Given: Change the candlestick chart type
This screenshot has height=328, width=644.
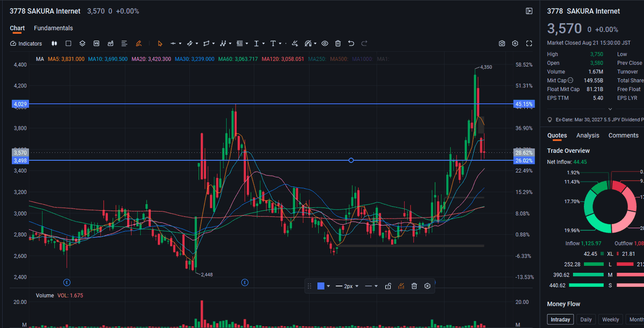Looking at the screenshot, I should point(54,43).
